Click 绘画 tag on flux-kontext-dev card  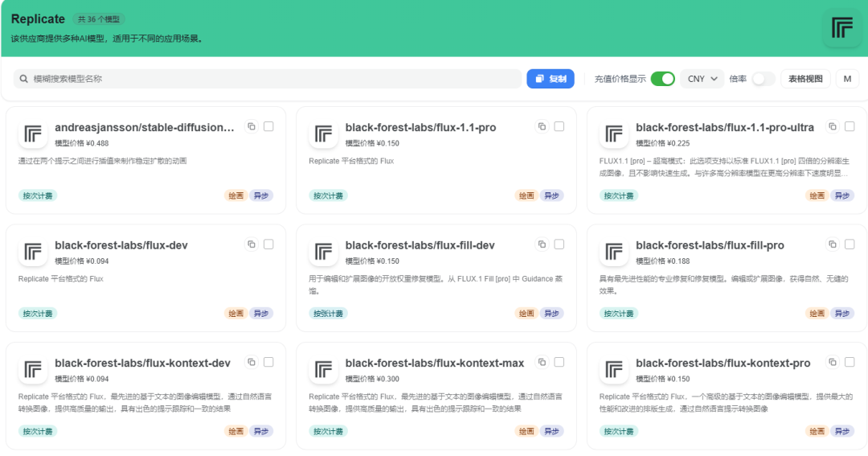click(235, 431)
